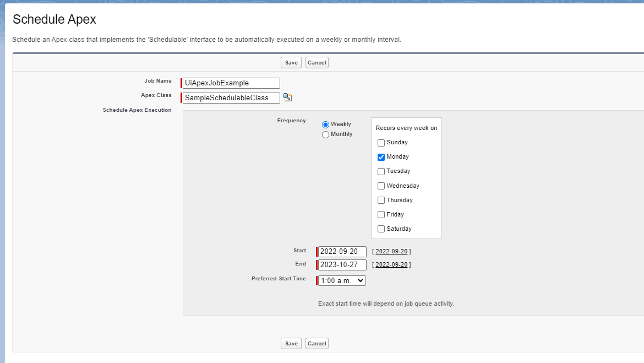Open the Preferred Start Time dropdown
Viewport: 644px width, 363px height.
pyautogui.click(x=341, y=280)
